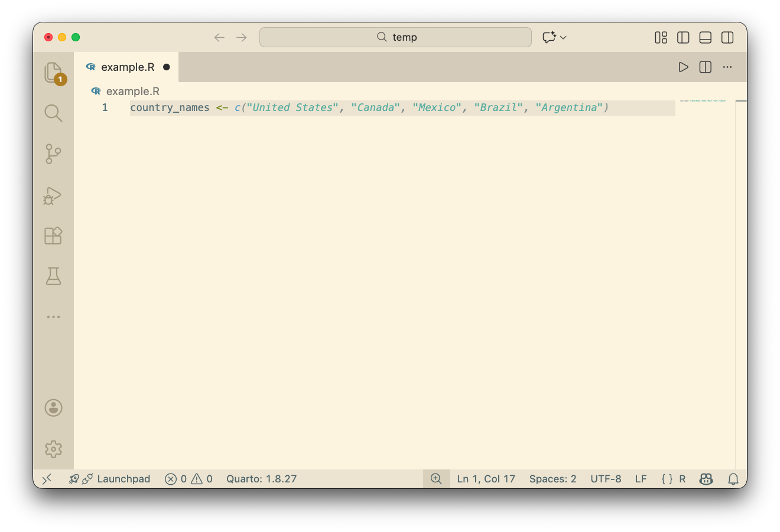Open the Manage gear icon
The height and width of the screenshot is (532, 780).
click(53, 449)
